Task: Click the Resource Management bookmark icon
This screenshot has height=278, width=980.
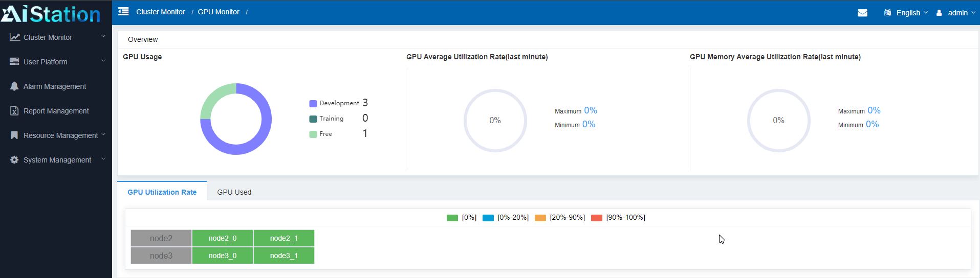Action: [x=14, y=135]
